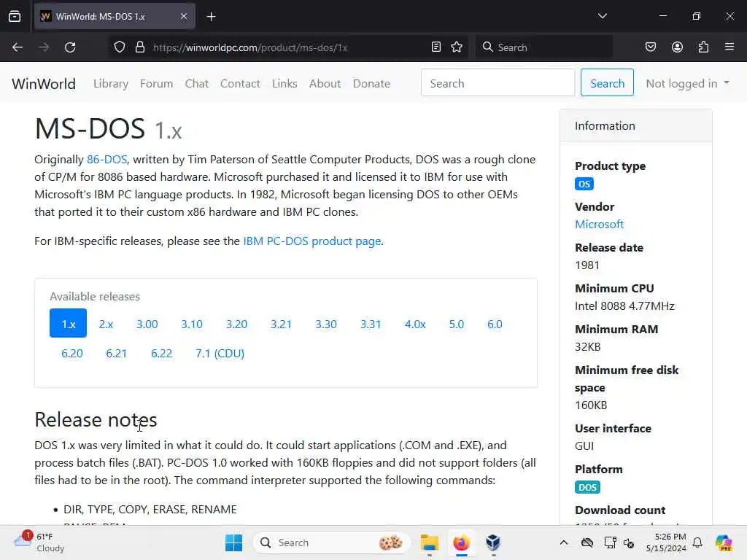Select the 1.x release tab
The height and width of the screenshot is (560, 747).
pos(68,323)
